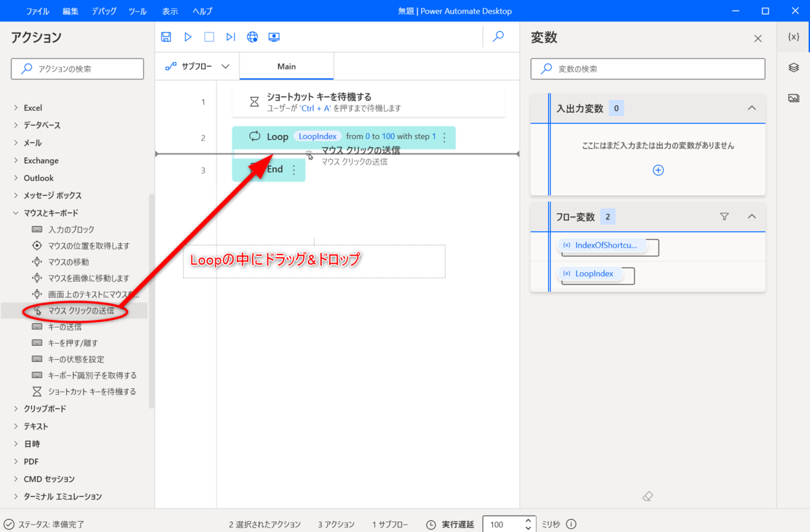Open the ヘルプ menu
The width and height of the screenshot is (810, 532).
click(202, 11)
